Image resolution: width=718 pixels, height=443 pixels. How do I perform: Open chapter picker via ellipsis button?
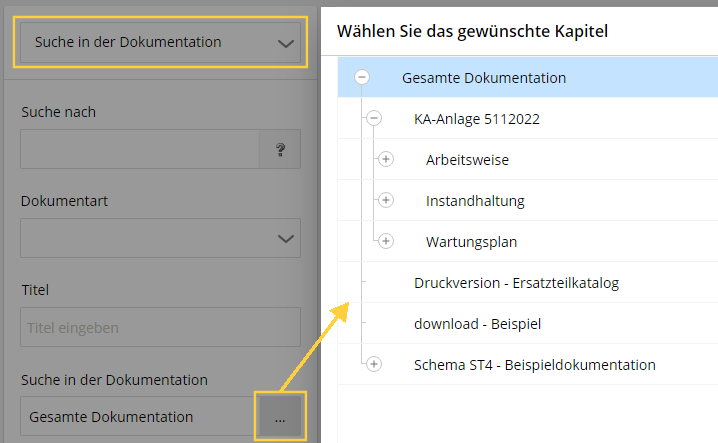(x=280, y=416)
